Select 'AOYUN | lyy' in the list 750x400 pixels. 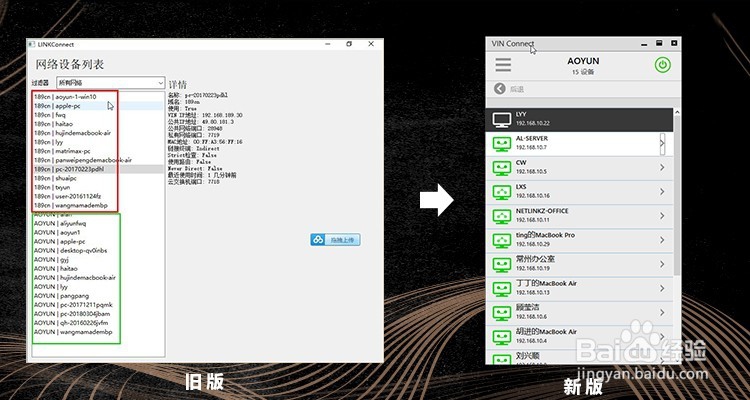pyautogui.click(x=51, y=287)
